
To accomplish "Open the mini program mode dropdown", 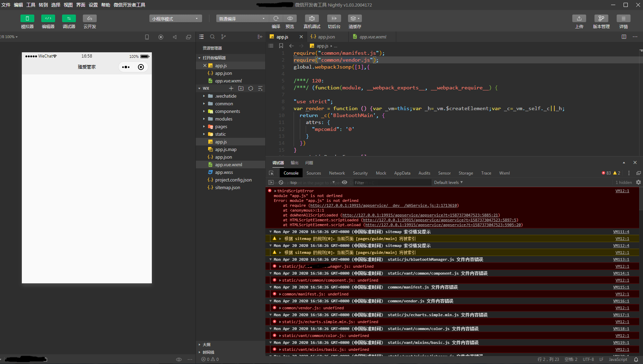I will (x=175, y=19).
